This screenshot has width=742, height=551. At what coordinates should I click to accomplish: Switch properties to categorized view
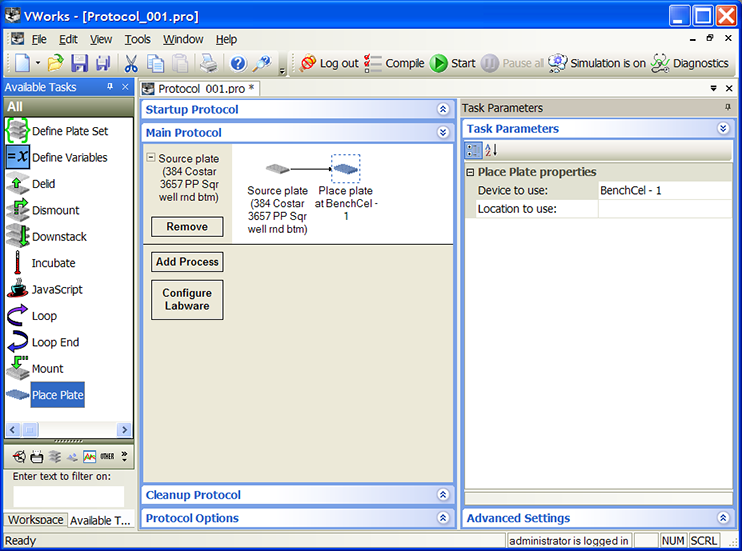[474, 150]
